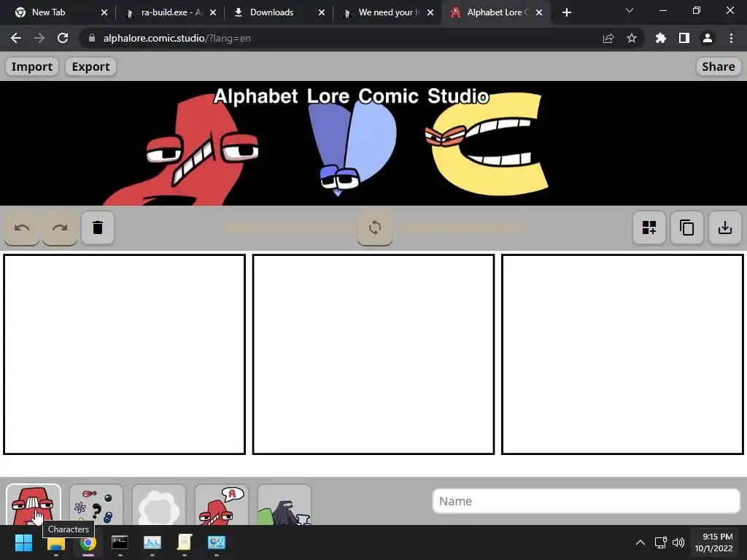
Task: Open clock showing 9:15 PM
Action: 713,542
